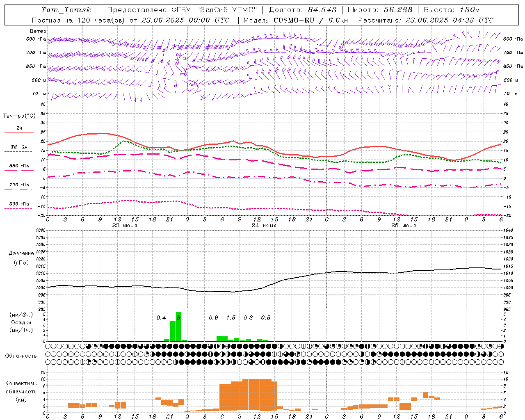This screenshot has height=420, width=525.
Task: Click the '0.4' precipitation total value
Action: click(x=161, y=318)
